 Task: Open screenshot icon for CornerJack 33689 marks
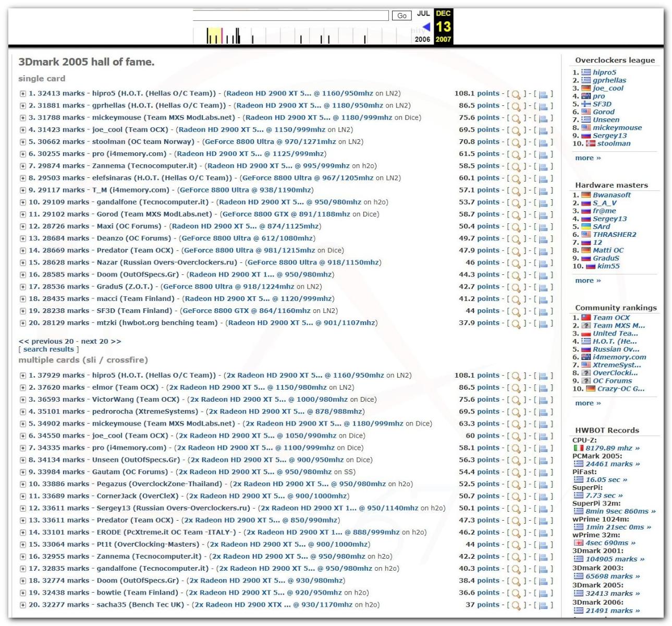click(x=543, y=497)
